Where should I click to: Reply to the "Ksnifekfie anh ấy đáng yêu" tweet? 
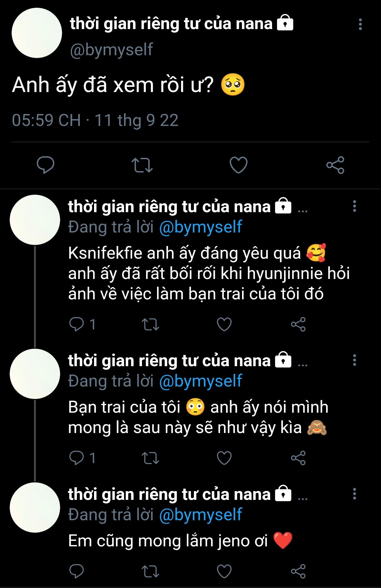(77, 324)
